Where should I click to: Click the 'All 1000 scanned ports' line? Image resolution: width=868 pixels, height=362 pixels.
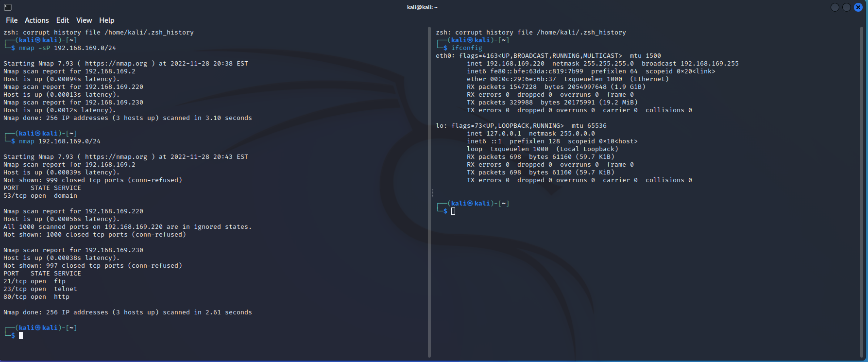point(128,227)
